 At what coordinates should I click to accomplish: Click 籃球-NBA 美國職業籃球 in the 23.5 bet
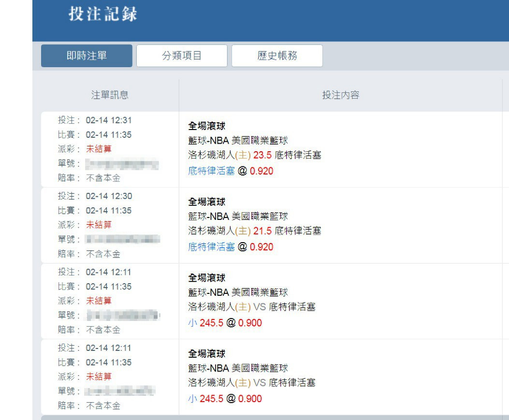click(238, 141)
